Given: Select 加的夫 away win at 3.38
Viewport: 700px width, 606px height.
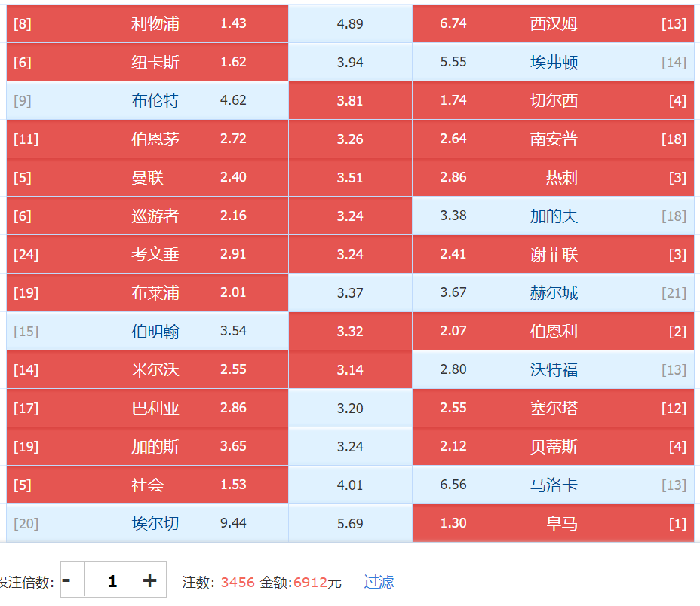Looking at the screenshot, I should point(553,216).
